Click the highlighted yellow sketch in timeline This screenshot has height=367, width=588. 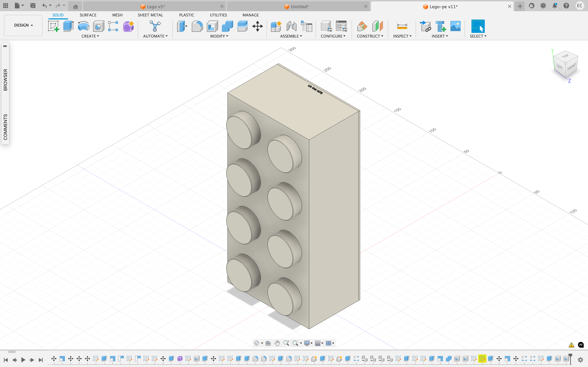482,358
